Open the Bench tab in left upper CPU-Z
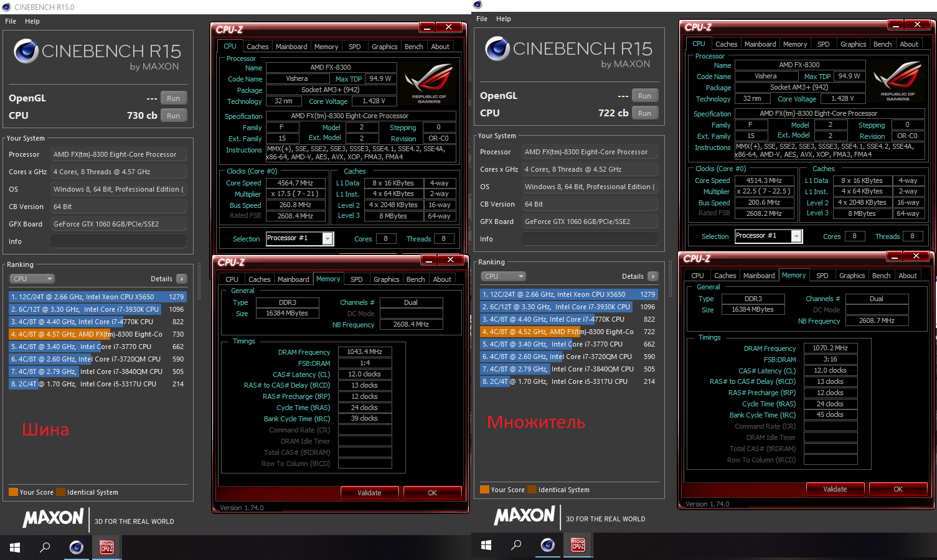 pos(414,47)
